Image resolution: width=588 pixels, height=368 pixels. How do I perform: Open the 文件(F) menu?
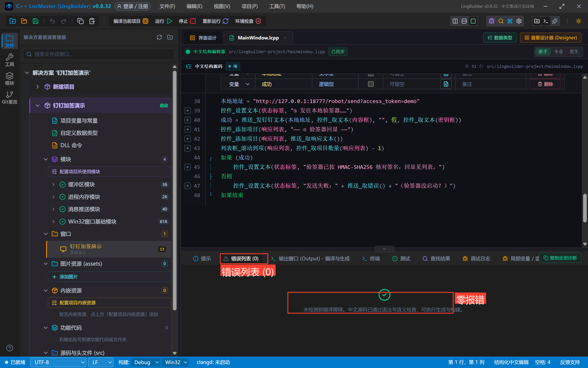[x=167, y=6]
